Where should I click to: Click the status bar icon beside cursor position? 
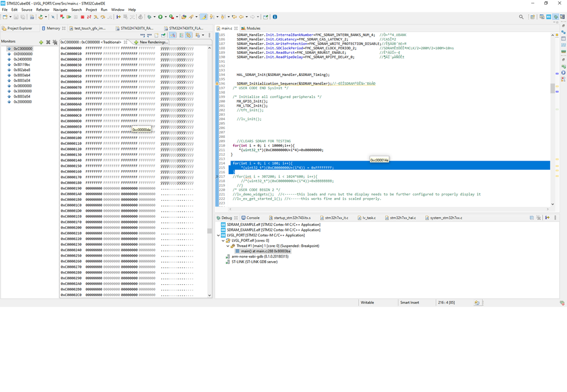click(x=477, y=303)
